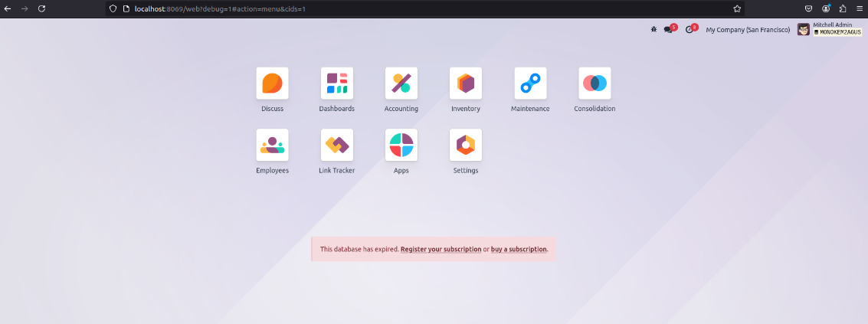Click the browser address bar
868x324 pixels.
click(421, 8)
